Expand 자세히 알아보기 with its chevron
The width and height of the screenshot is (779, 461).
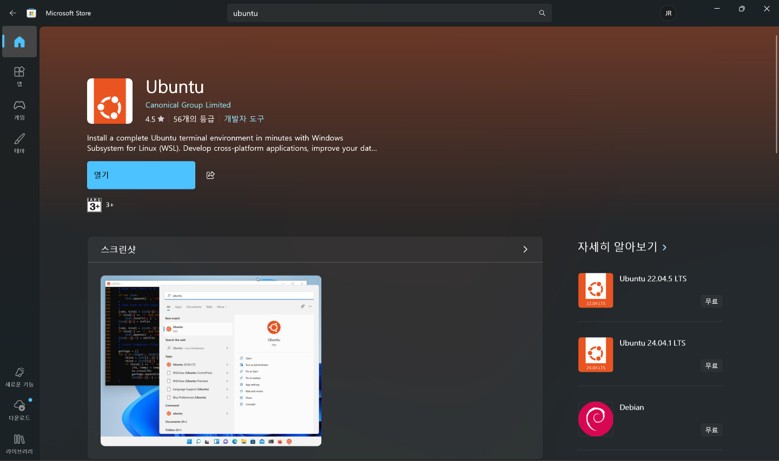(x=665, y=247)
